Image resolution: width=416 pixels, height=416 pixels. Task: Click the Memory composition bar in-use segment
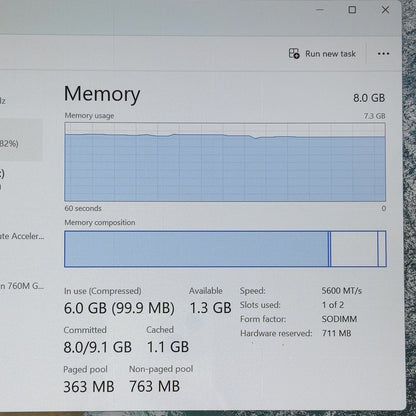tap(196, 249)
